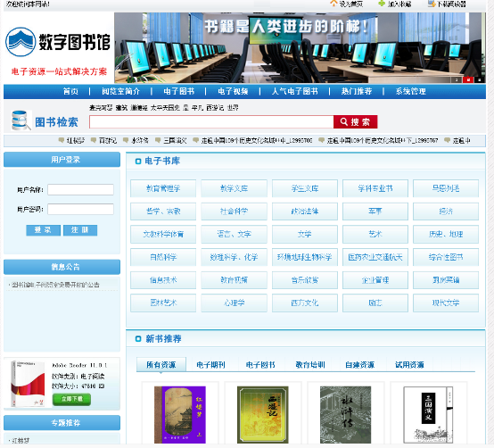This screenshot has width=494, height=448.
Task: Open the 自然科学 category
Action: pyautogui.click(x=163, y=257)
